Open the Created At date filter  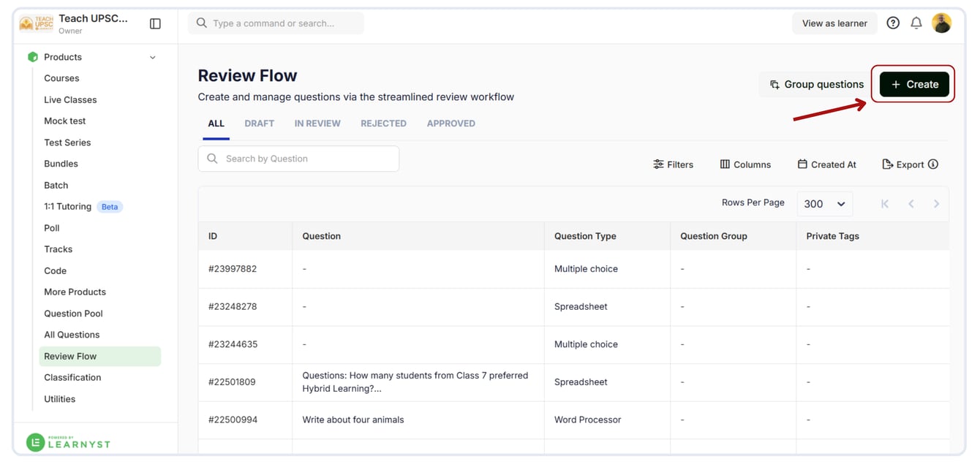(x=826, y=164)
